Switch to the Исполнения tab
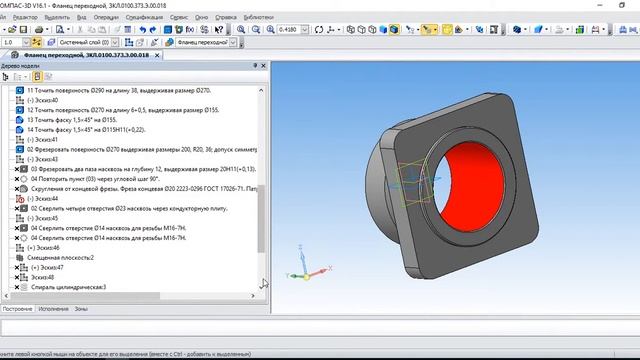The width and height of the screenshot is (640, 360). coord(53,309)
